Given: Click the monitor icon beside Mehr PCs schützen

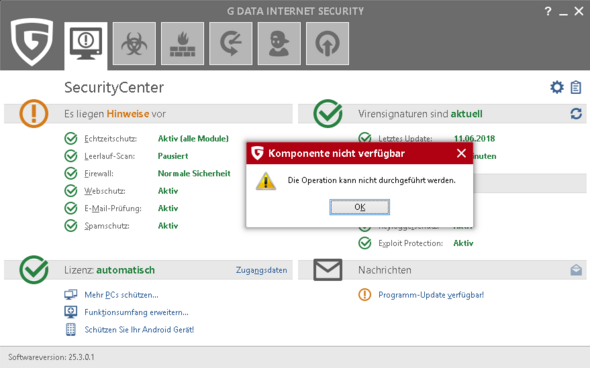Looking at the screenshot, I should click(x=71, y=295).
